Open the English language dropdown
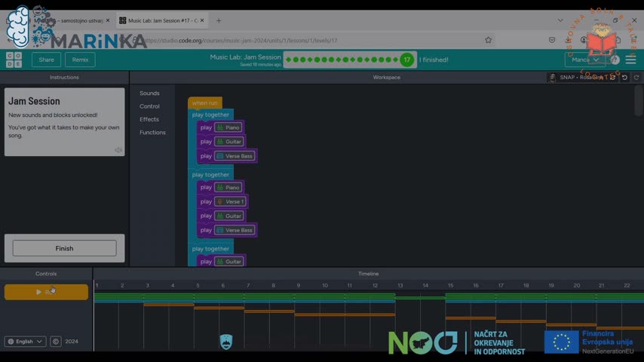Viewport: 644px width, 362px height. coord(25,342)
